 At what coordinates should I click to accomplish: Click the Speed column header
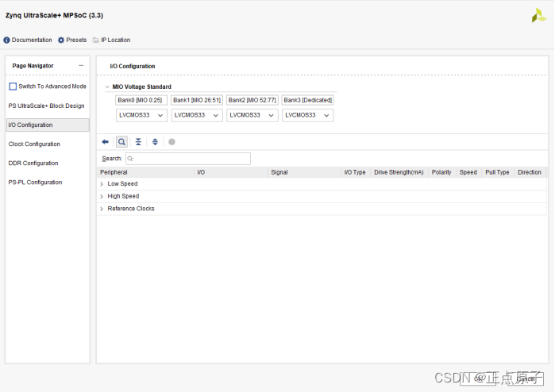(x=468, y=172)
